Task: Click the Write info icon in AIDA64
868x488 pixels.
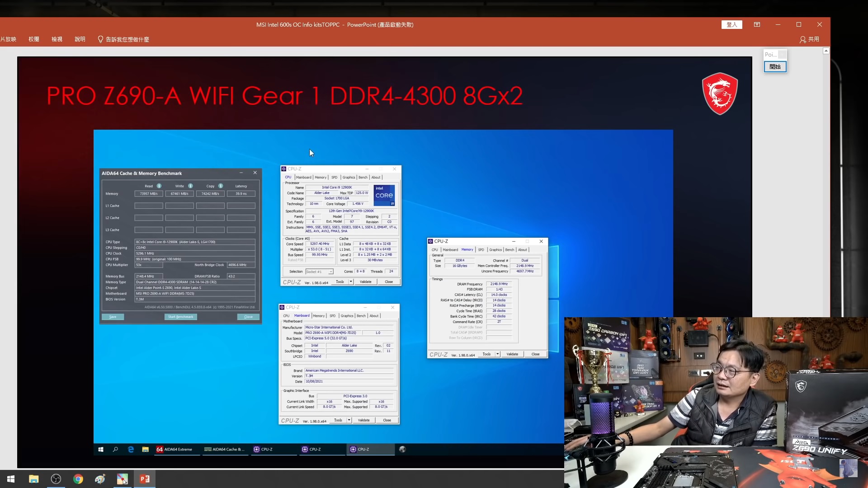Action: coord(190,186)
